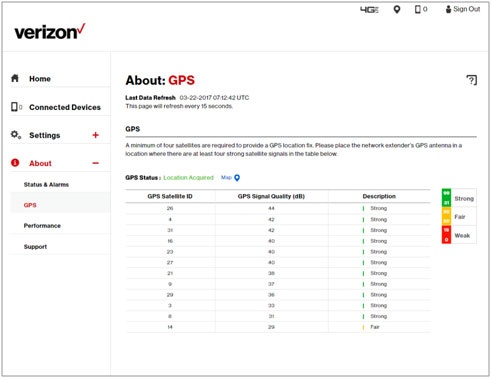The width and height of the screenshot is (492, 378).
Task: Click signal quality value 29
Action: pyautogui.click(x=271, y=327)
